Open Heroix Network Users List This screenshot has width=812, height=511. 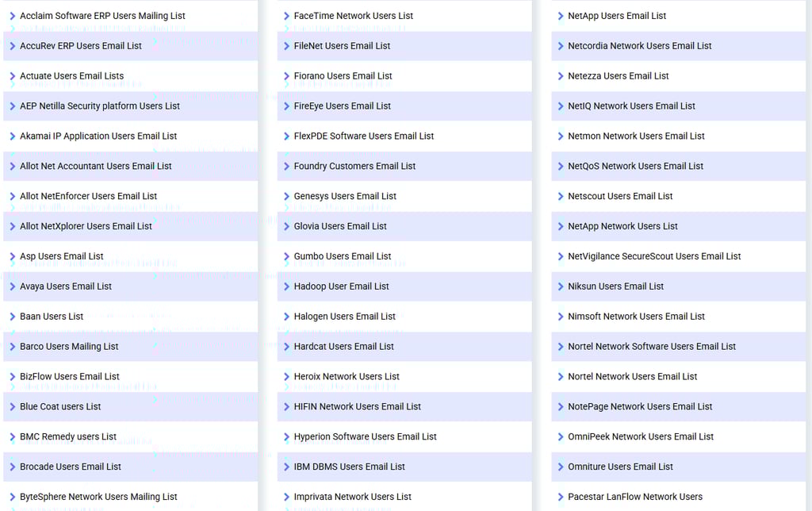[347, 377]
